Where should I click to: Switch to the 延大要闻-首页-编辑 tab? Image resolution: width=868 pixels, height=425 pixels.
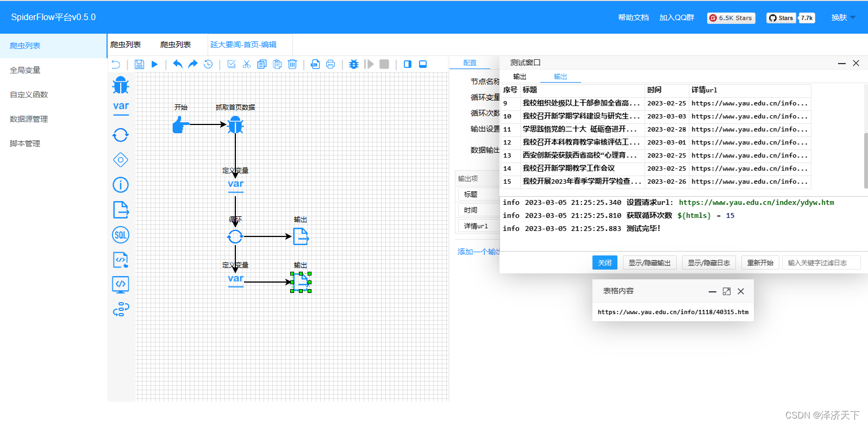pos(243,45)
